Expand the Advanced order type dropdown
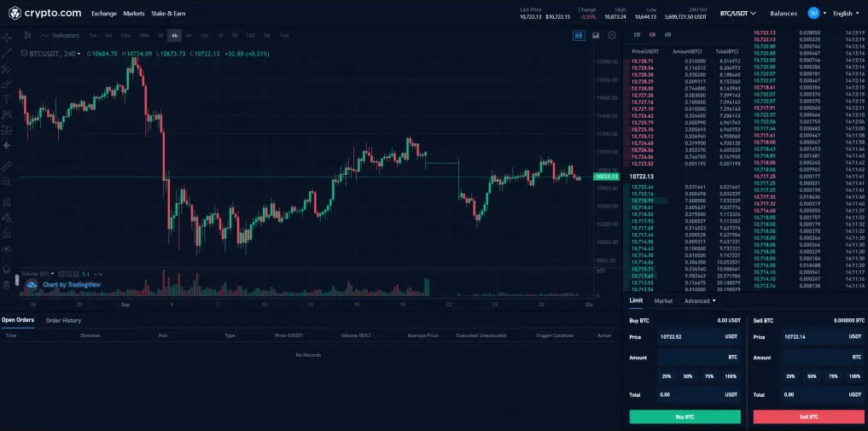The image size is (868, 431). (x=700, y=300)
